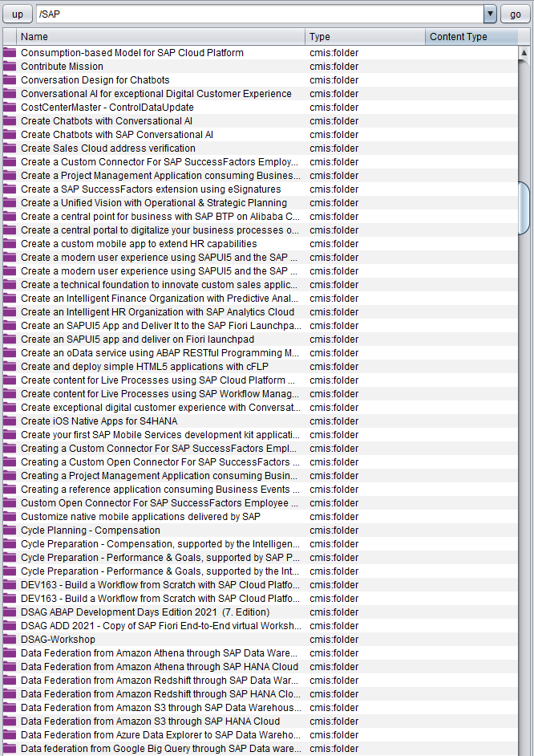The height and width of the screenshot is (756, 534).
Task: Click folder icon for DSAG ABAP Development Days
Action: click(x=10, y=612)
